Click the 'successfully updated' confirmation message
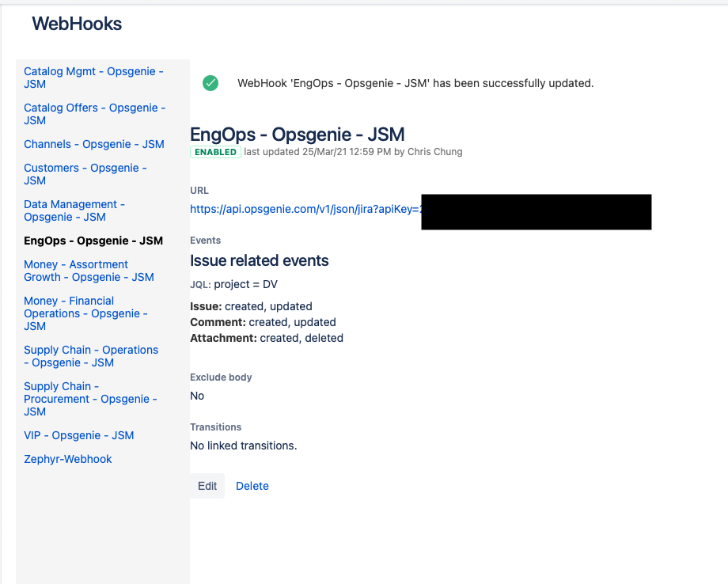This screenshot has height=584, width=728. 415,83
